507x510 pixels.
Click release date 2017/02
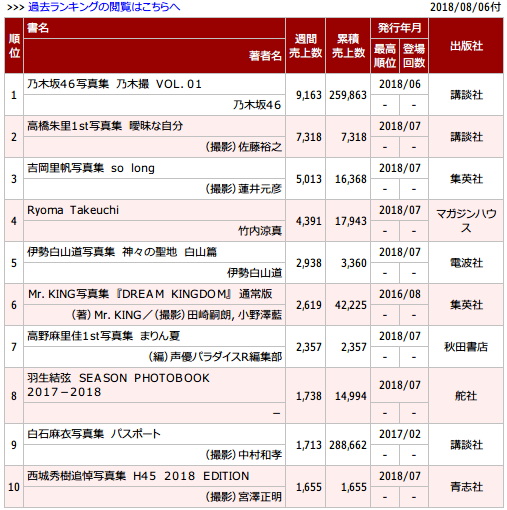tap(399, 434)
